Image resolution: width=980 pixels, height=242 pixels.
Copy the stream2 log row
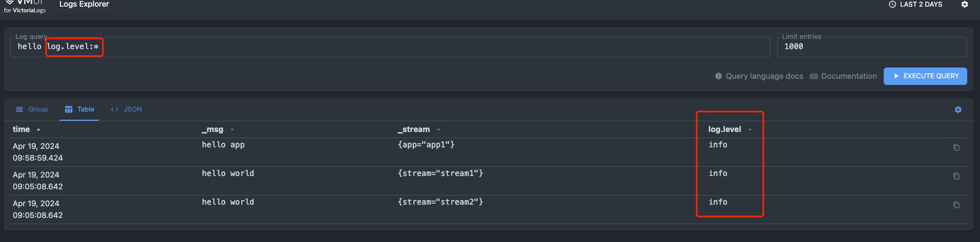coord(956,205)
